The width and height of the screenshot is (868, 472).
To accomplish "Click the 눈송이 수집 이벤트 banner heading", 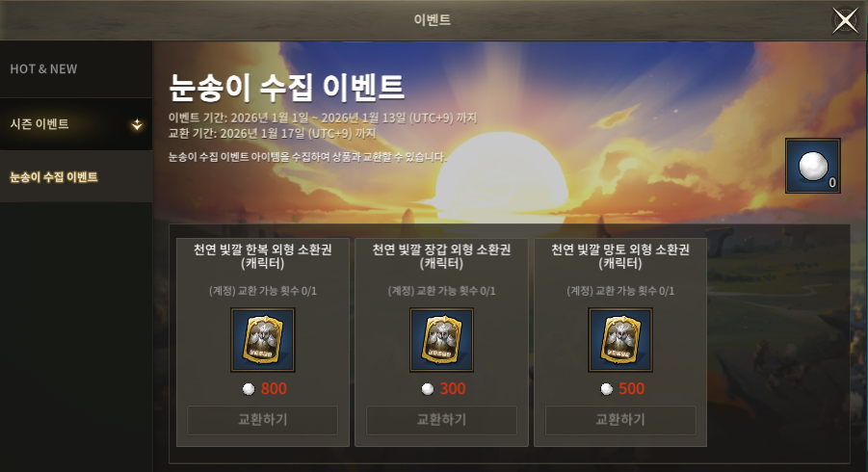I will [x=287, y=88].
